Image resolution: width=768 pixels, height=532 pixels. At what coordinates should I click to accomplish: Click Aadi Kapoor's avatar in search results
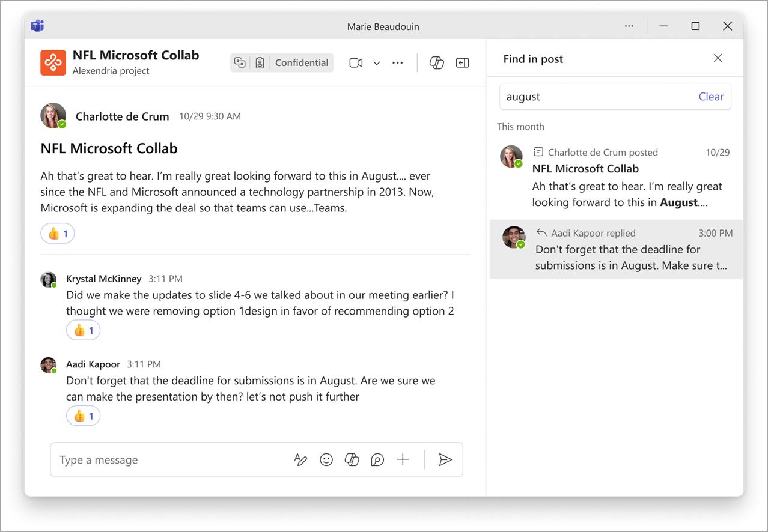pos(514,237)
